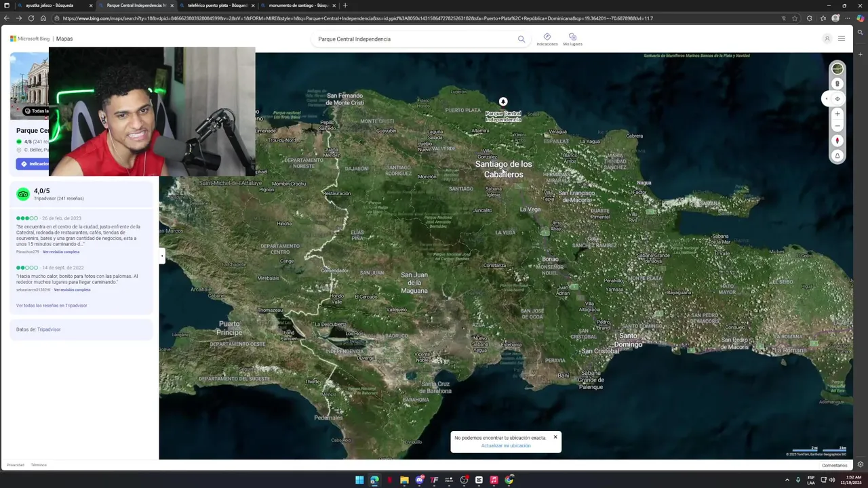Open the volume control in system tray

tap(832, 480)
